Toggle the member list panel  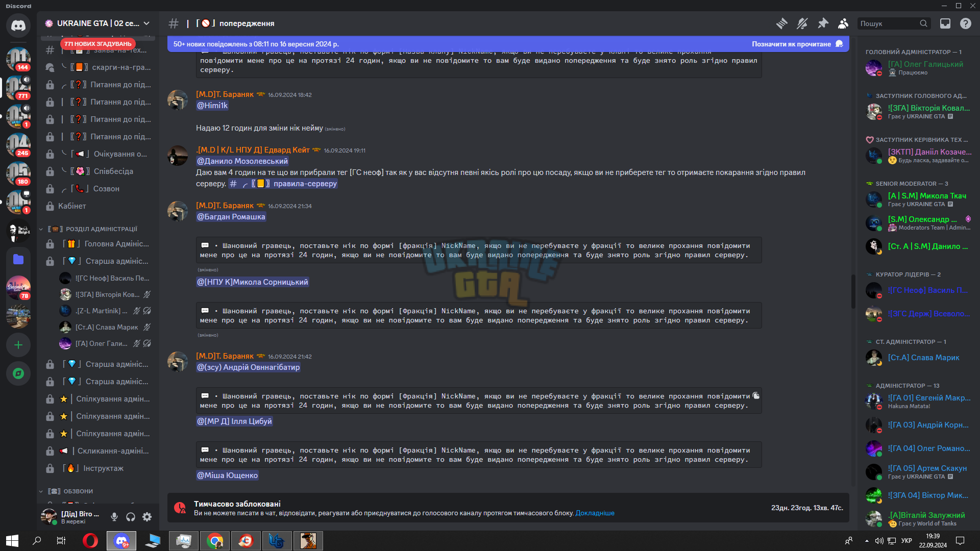click(x=843, y=23)
